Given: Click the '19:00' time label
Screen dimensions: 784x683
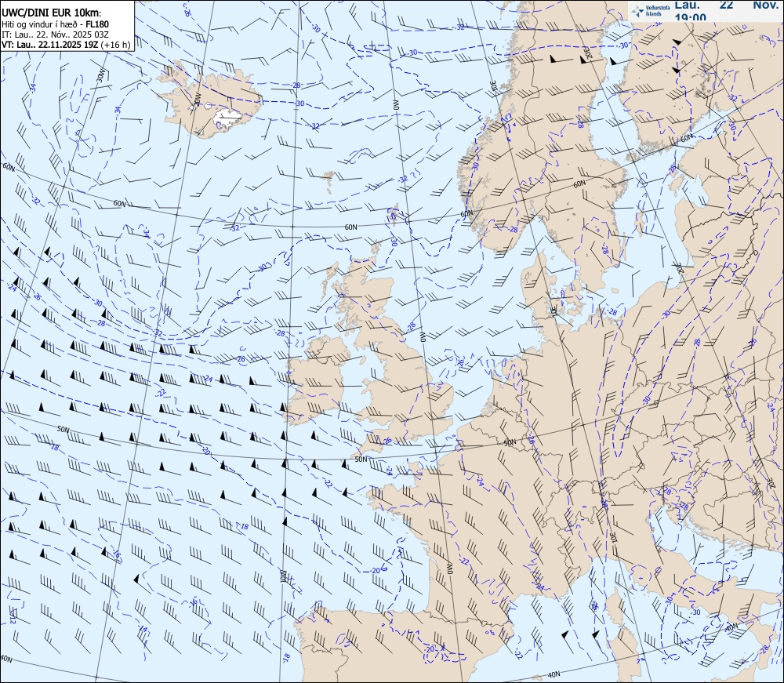Looking at the screenshot, I should click(x=690, y=17).
